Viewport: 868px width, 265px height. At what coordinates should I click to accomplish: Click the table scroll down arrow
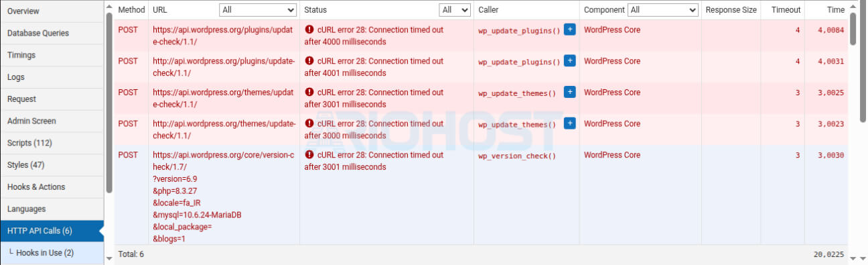[853, 258]
